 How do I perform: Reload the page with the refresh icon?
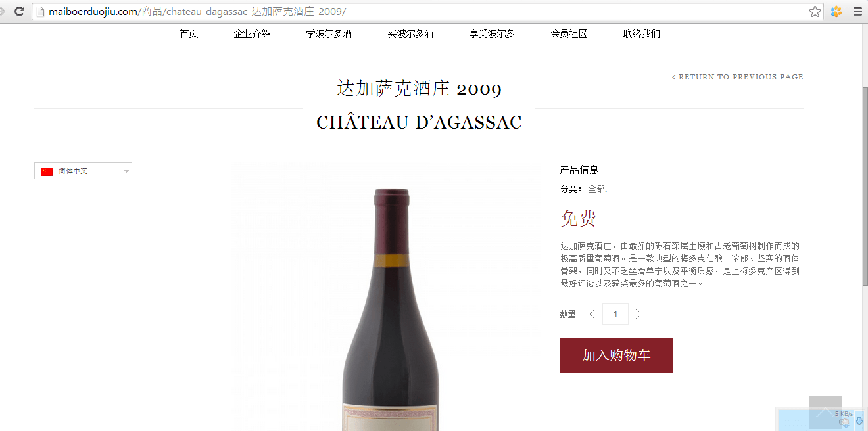20,11
